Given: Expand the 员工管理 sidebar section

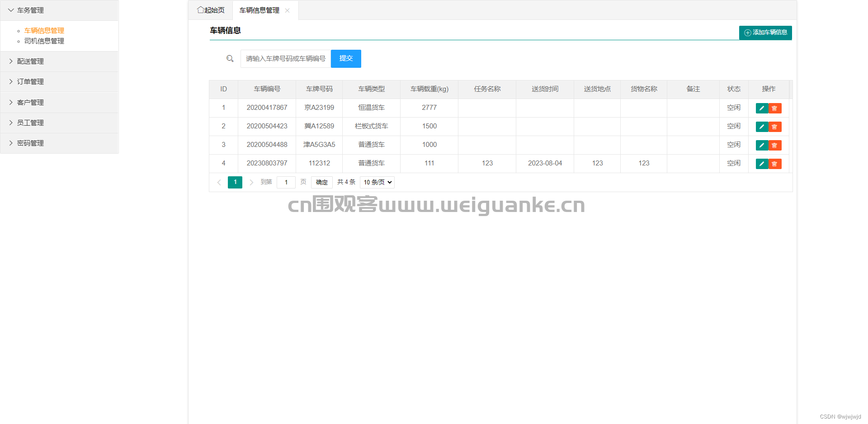Looking at the screenshot, I should pos(59,122).
